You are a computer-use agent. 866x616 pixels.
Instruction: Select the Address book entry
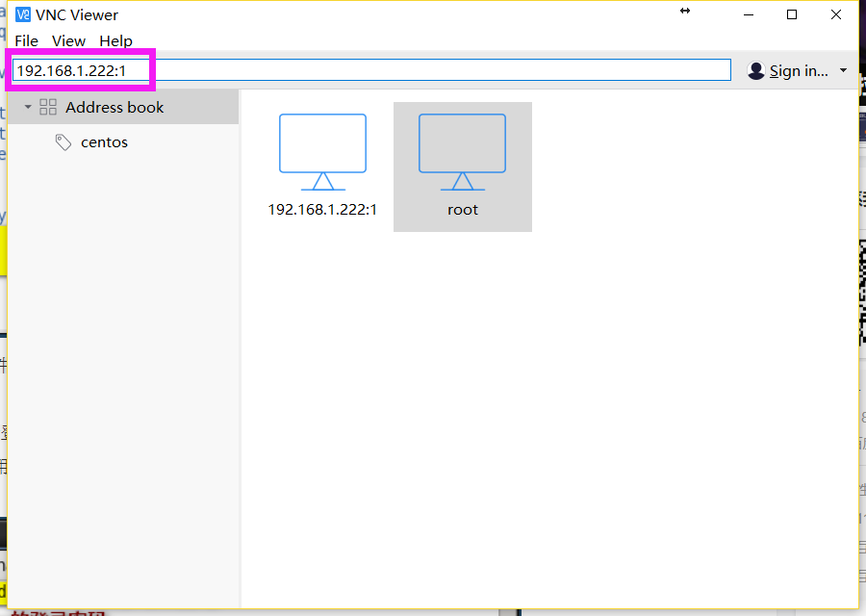[x=122, y=107]
